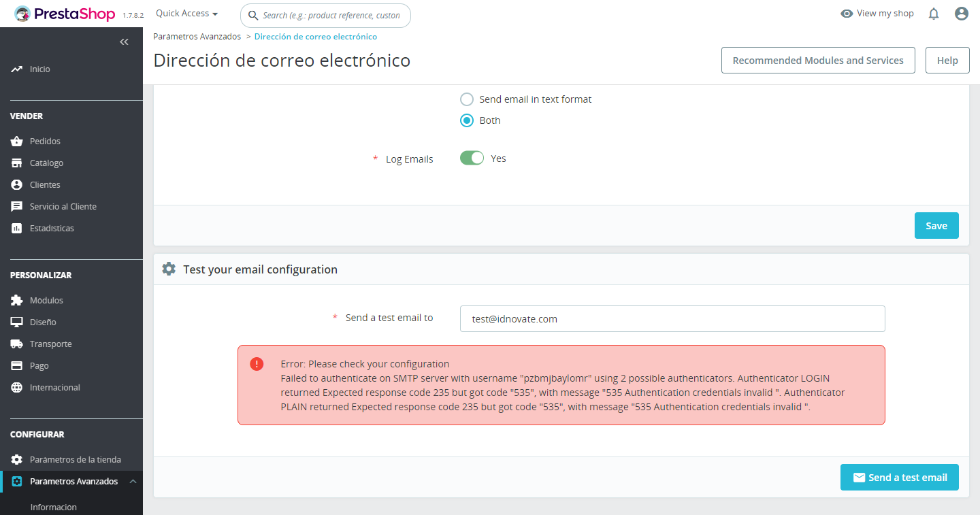Click the Save button
The image size is (980, 515).
[936, 226]
